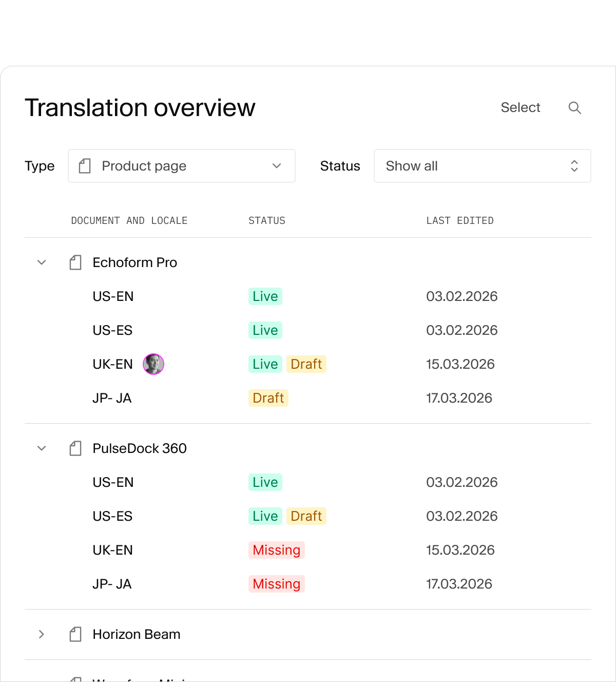Click the document icon beside Echoform Pro
The height and width of the screenshot is (682, 616).
75,262
